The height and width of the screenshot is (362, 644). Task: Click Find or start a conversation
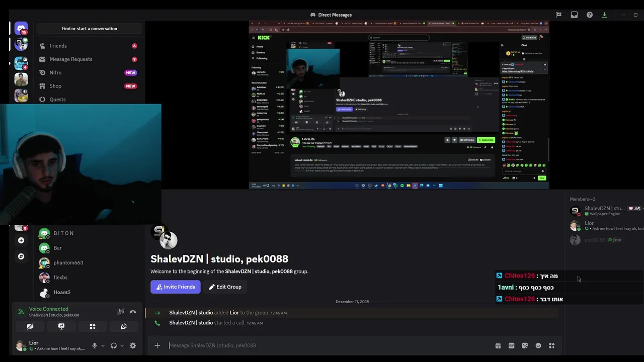click(89, 29)
